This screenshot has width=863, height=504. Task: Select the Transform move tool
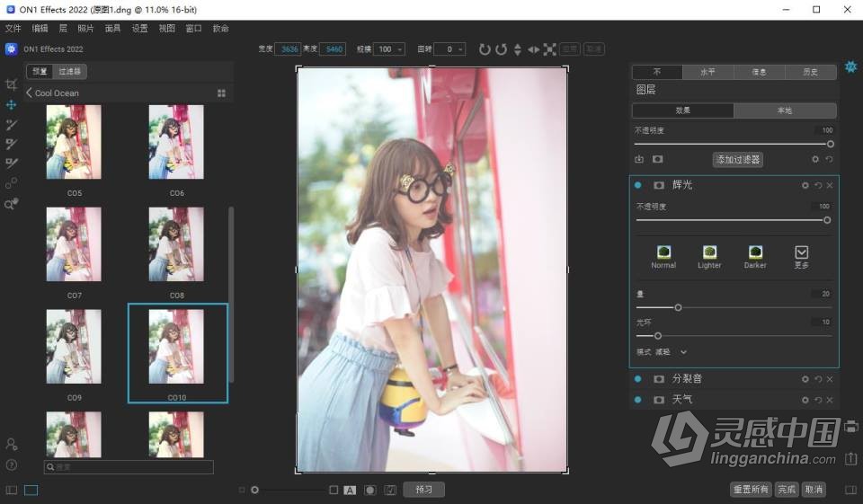11,105
